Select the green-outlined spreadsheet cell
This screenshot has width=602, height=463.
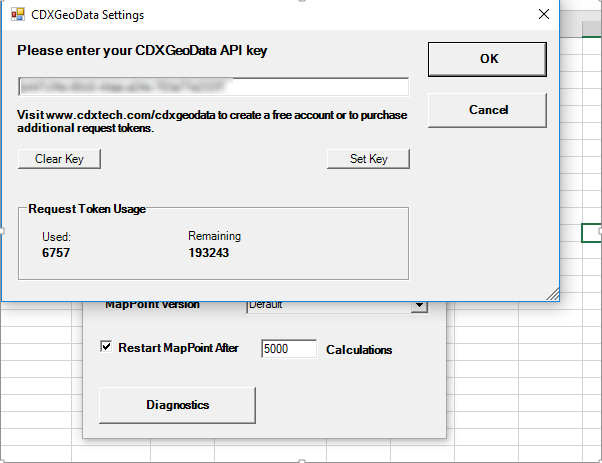[x=592, y=233]
